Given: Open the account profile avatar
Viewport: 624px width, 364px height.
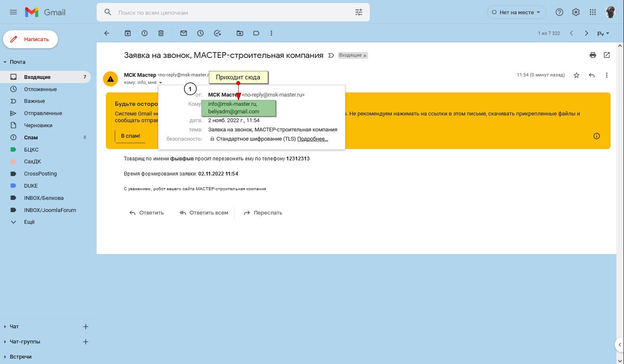Looking at the screenshot, I should pos(611,12).
